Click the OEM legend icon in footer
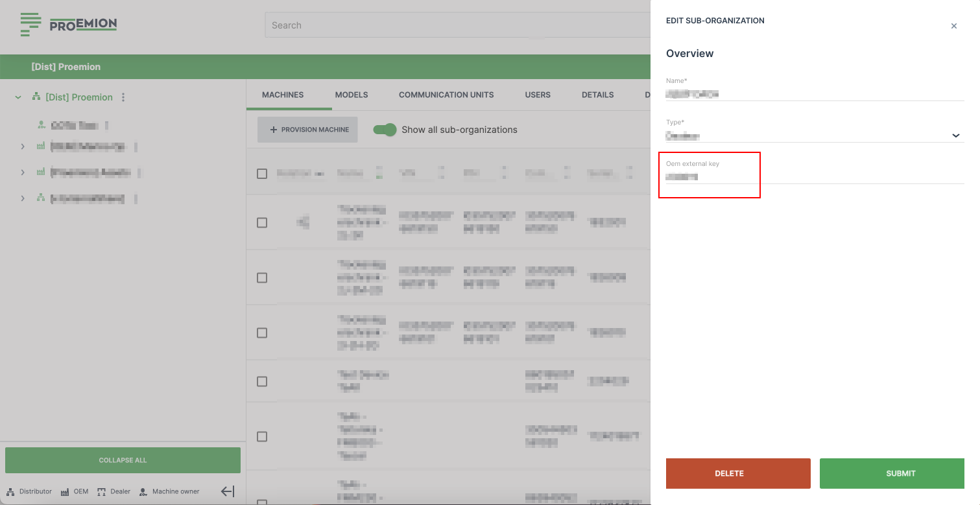This screenshot has height=505, width=980. pyautogui.click(x=65, y=491)
